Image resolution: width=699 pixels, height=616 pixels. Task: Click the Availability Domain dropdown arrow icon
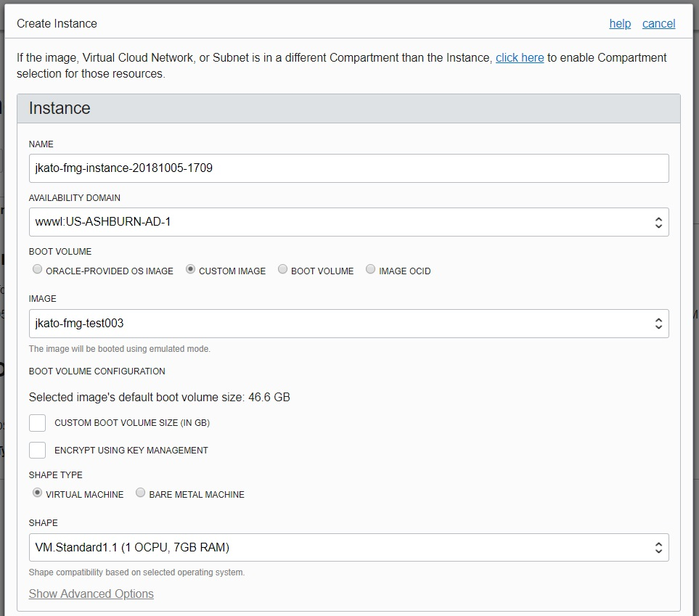658,222
